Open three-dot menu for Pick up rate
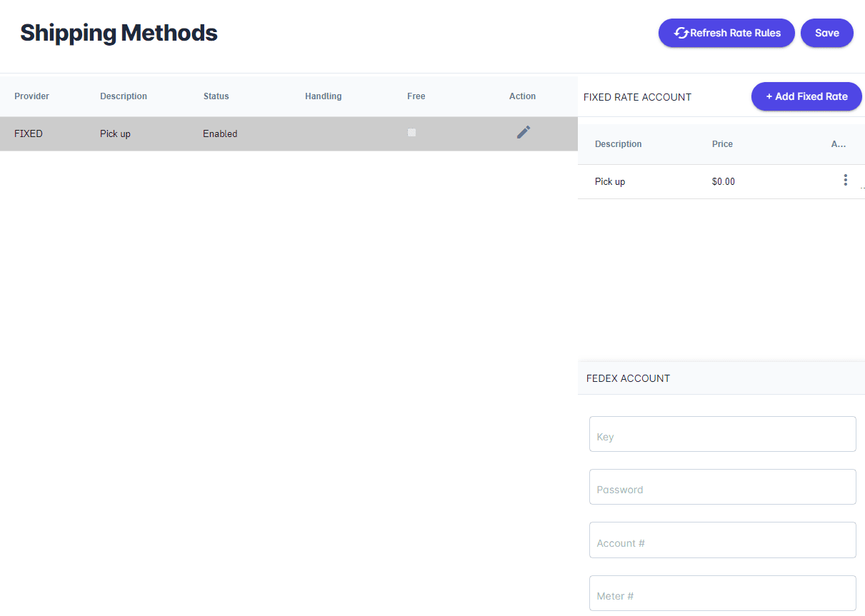This screenshot has width=865, height=616. (x=845, y=181)
